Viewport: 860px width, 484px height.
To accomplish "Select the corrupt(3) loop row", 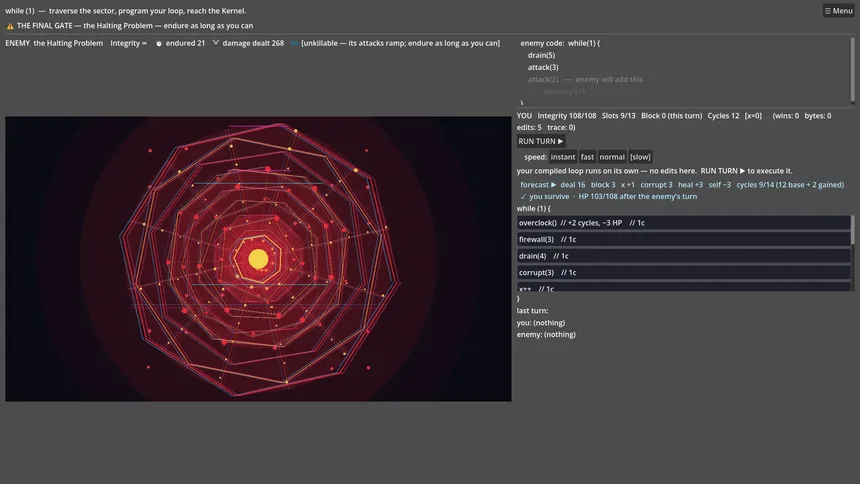I will (683, 272).
